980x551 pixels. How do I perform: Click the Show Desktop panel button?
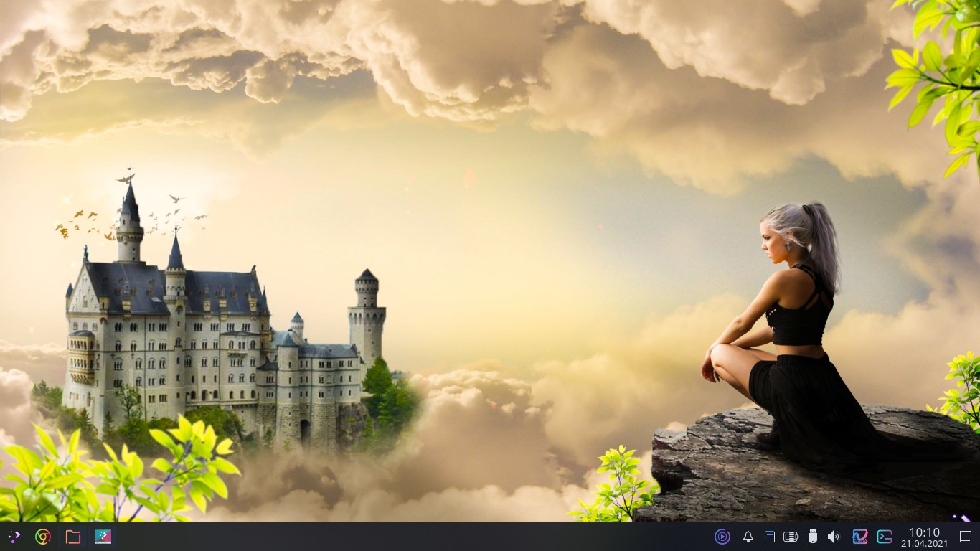click(966, 537)
